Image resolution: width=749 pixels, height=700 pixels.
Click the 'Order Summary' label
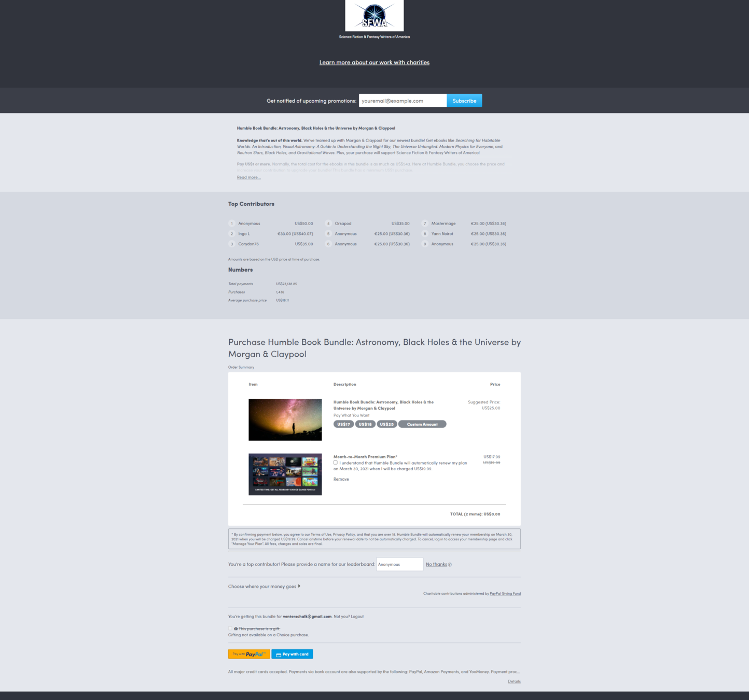click(x=241, y=367)
